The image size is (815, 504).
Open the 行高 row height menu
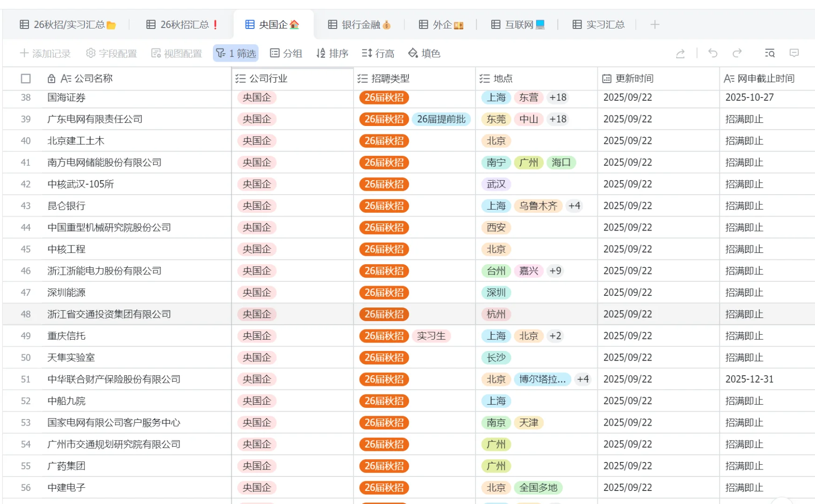point(378,54)
